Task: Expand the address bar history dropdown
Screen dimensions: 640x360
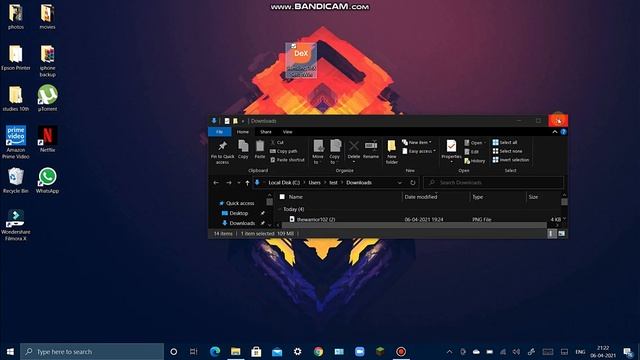Action: [400, 183]
